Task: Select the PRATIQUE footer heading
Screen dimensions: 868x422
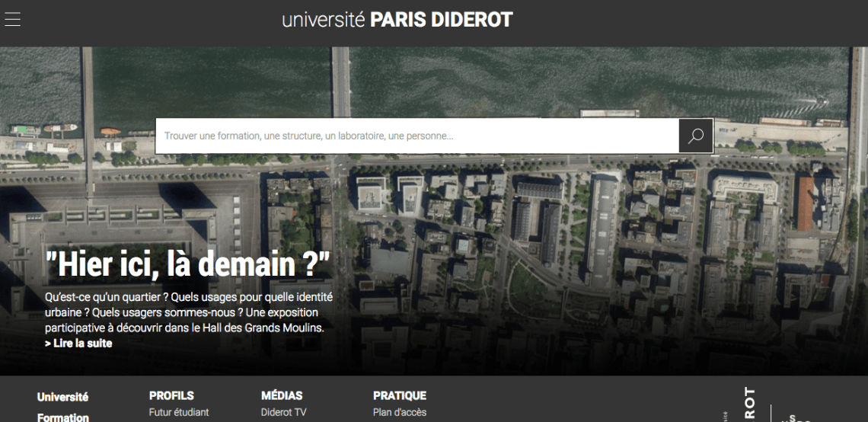Action: [x=400, y=396]
